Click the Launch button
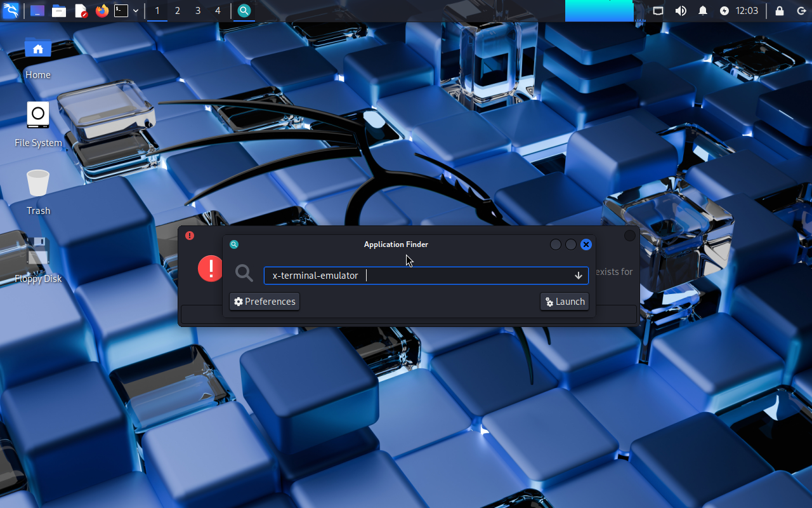Image resolution: width=812 pixels, height=508 pixels. (x=565, y=302)
